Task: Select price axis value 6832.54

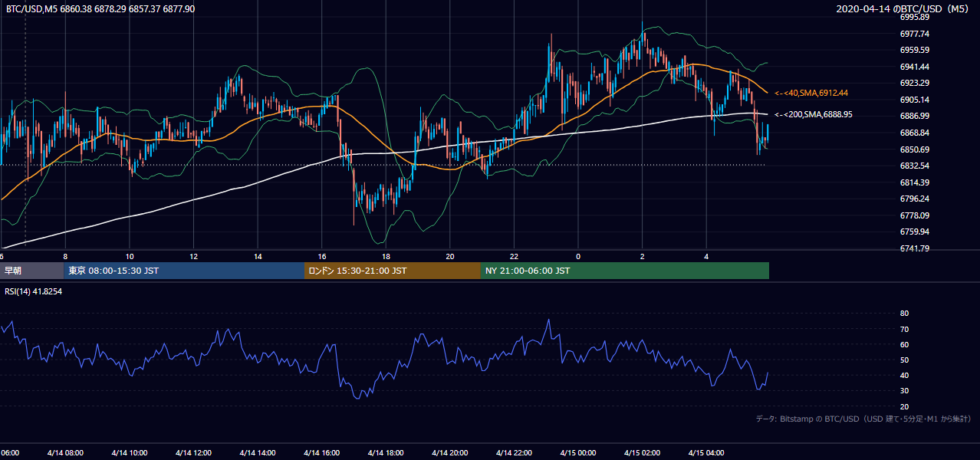Action: 914,166
